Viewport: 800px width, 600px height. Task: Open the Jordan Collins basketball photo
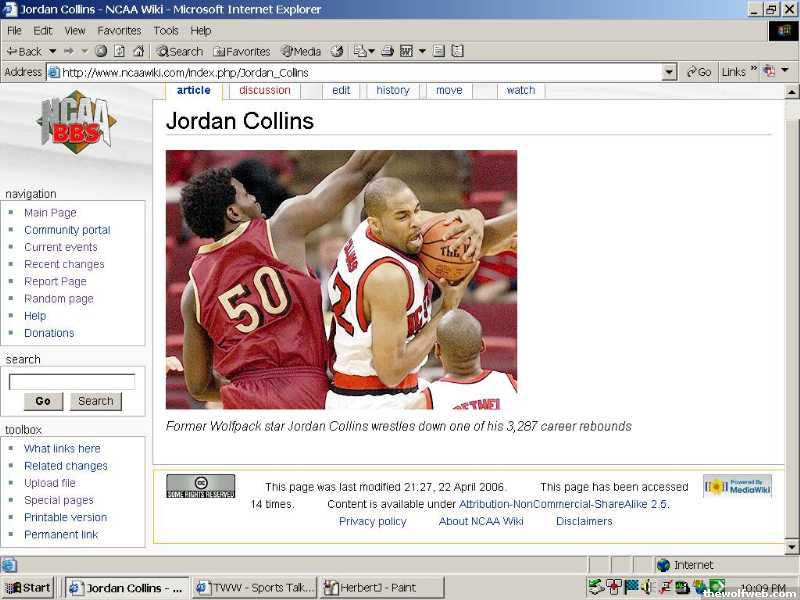point(341,279)
